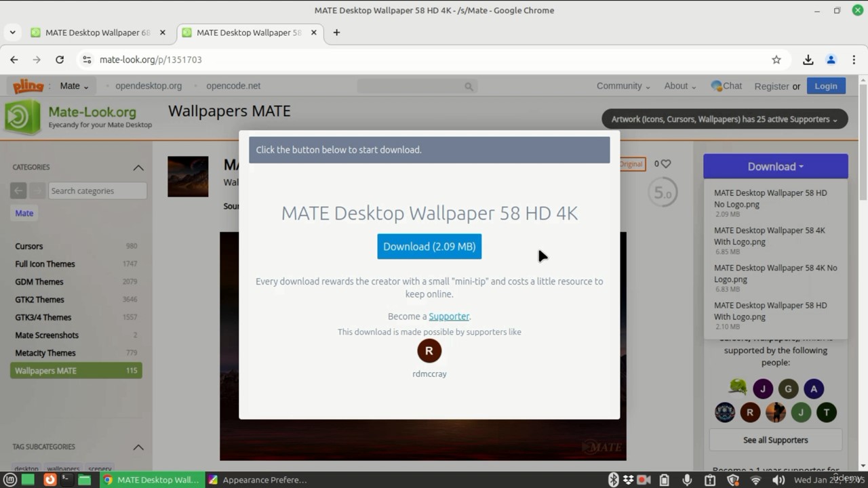Close the MATE Desktop Wallpaper 68 tab
Viewport: 868px width, 488px height.
(163, 33)
